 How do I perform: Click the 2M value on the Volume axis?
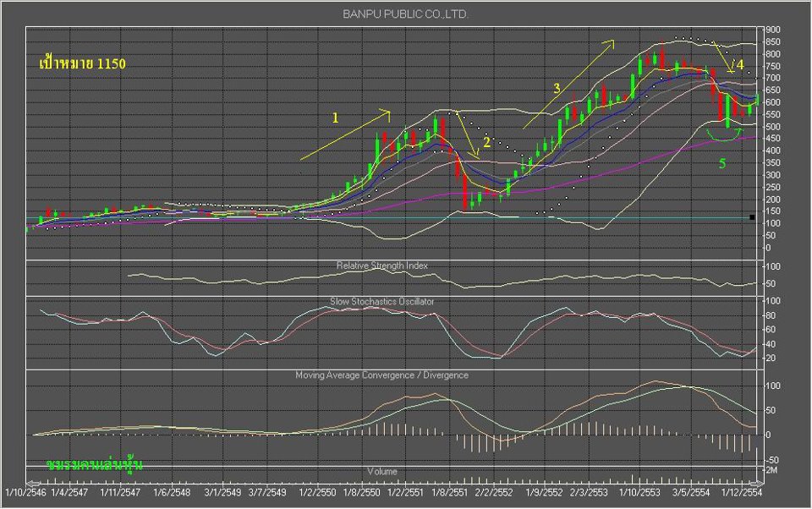tap(771, 470)
